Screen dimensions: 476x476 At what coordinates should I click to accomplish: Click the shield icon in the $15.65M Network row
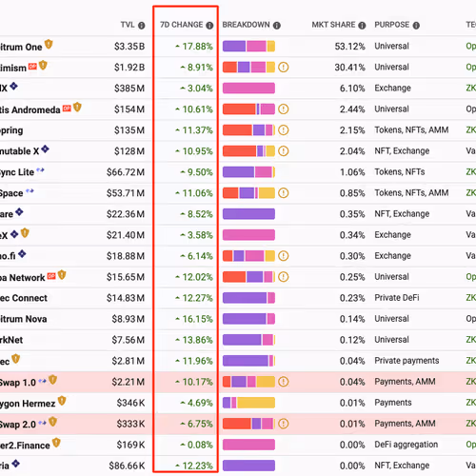(x=62, y=275)
